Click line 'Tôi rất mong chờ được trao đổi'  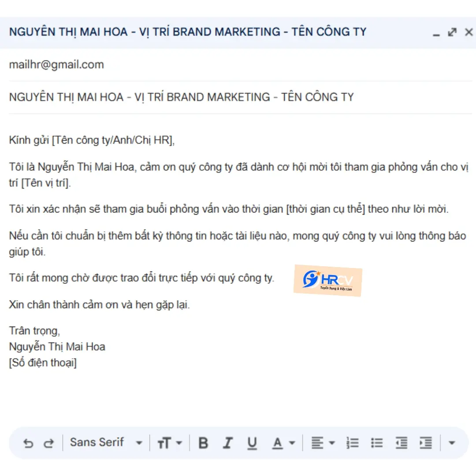click(141, 278)
